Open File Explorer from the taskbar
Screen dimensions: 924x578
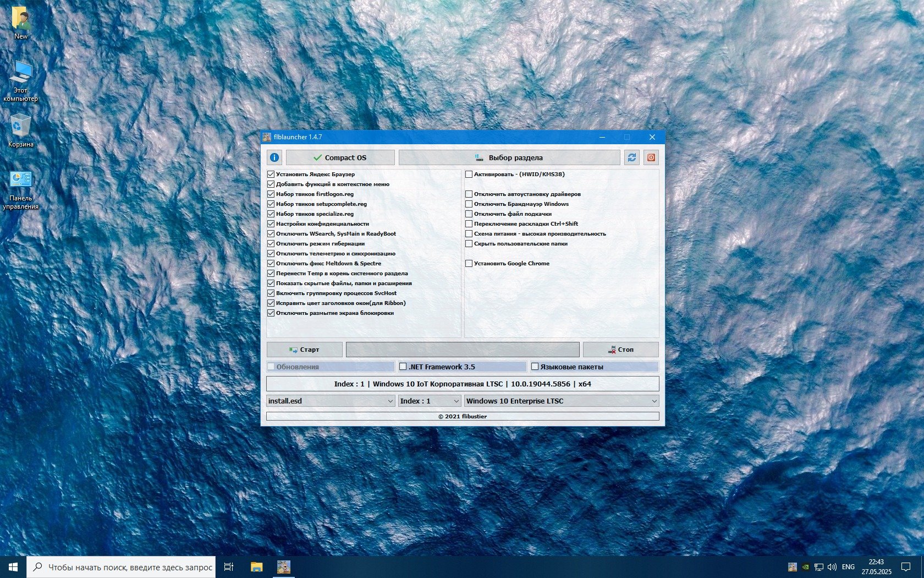[x=256, y=567]
